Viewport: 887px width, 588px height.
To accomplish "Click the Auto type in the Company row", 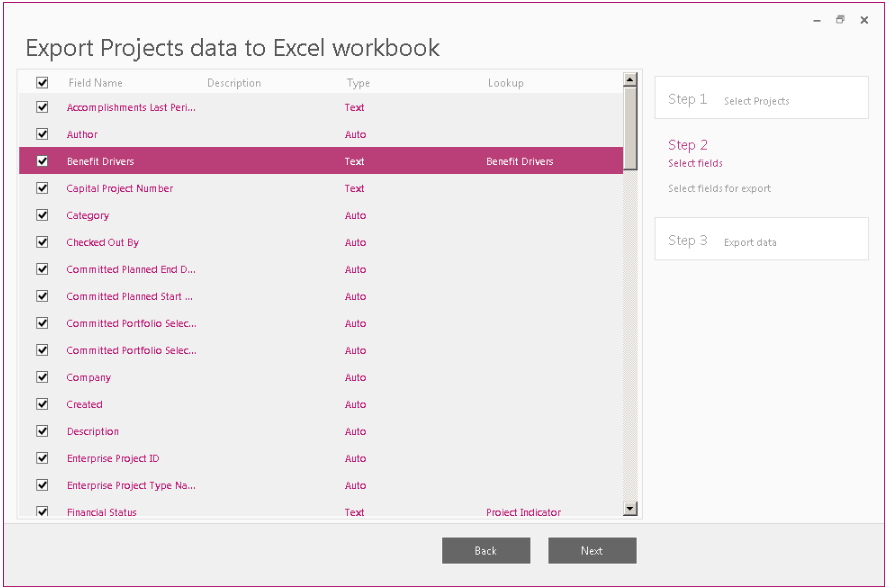I will click(x=355, y=377).
